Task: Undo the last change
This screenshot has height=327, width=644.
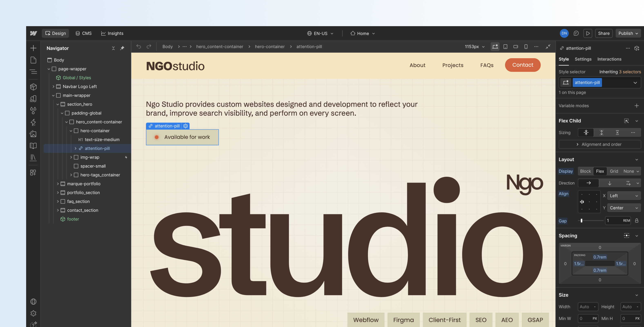Action: (139, 47)
